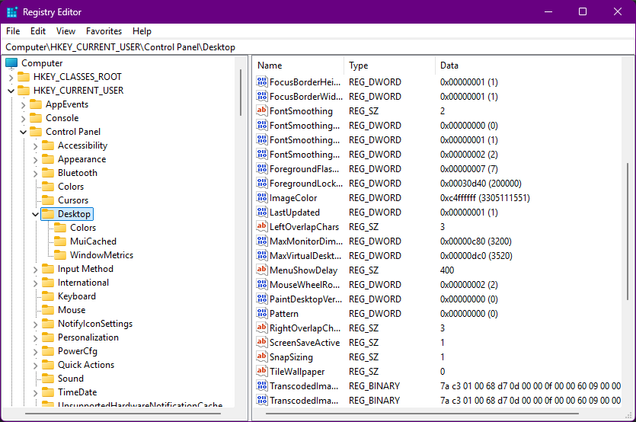Expand the International key
This screenshot has height=422, width=636.
(35, 283)
